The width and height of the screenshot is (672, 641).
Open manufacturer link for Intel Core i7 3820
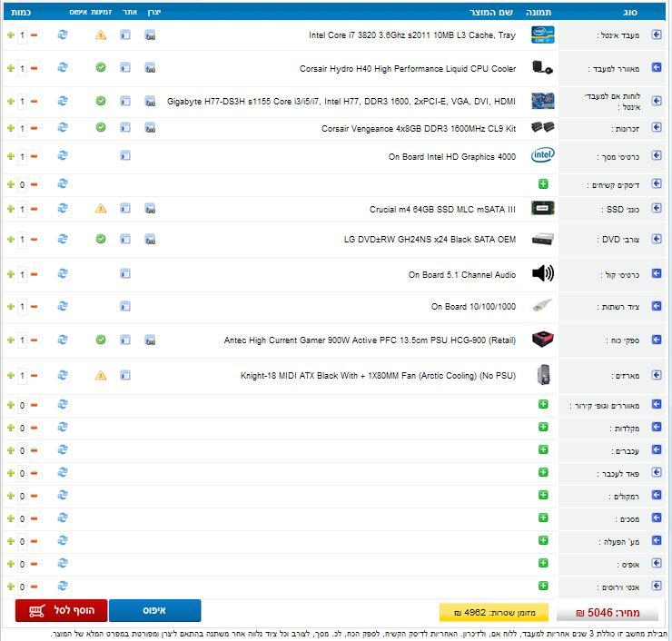click(150, 35)
